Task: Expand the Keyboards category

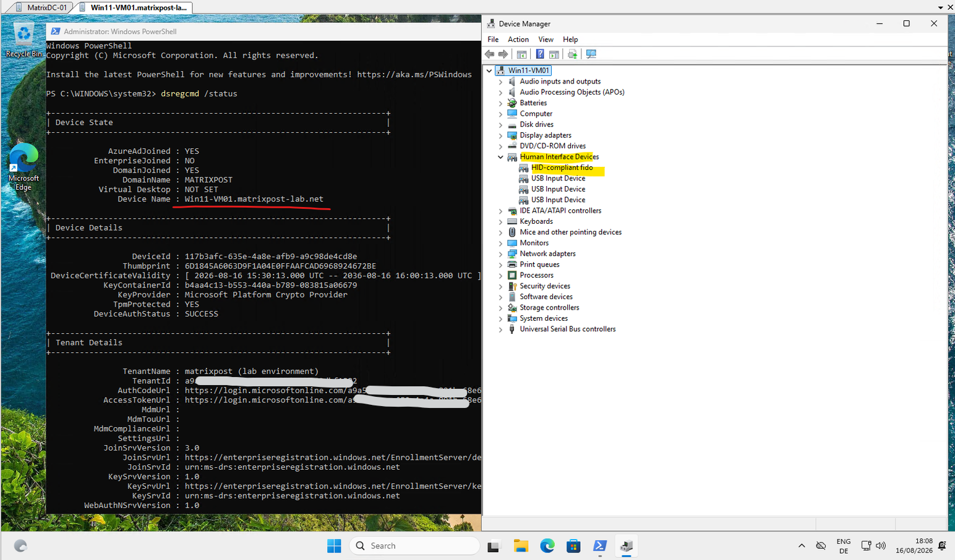Action: point(500,221)
